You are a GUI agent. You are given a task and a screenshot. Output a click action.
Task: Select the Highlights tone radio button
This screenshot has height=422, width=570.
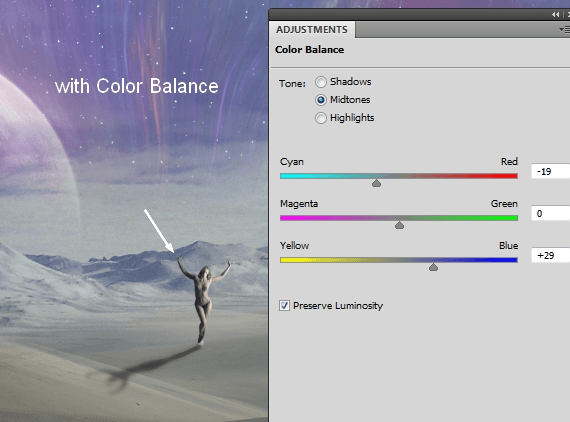click(321, 118)
